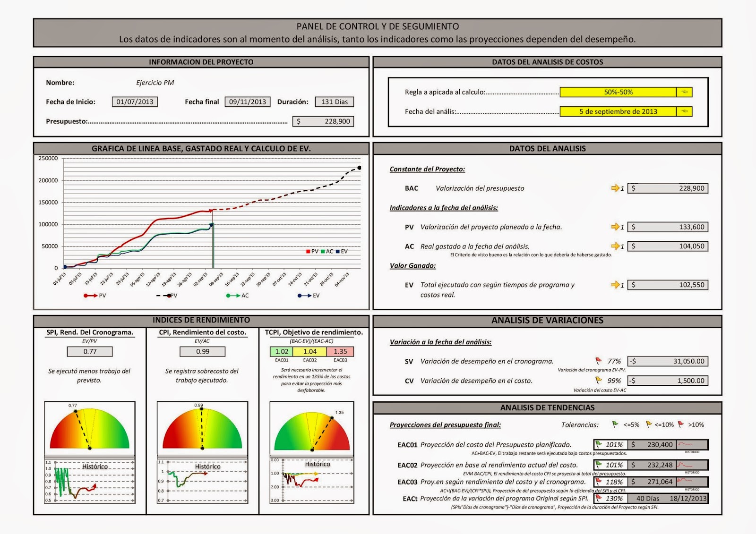Click the green tolerance flag for <=5%
The height and width of the screenshot is (534, 756).
(615, 424)
